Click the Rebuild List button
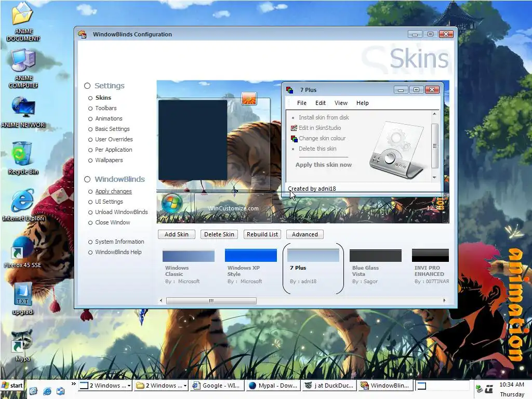 tap(262, 234)
